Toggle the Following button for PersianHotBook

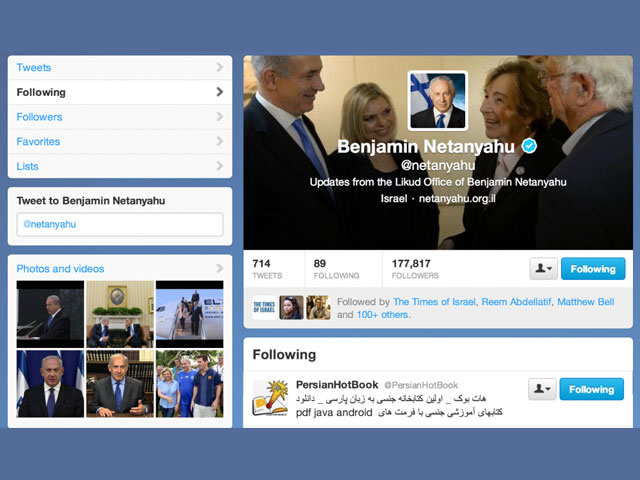click(x=591, y=389)
